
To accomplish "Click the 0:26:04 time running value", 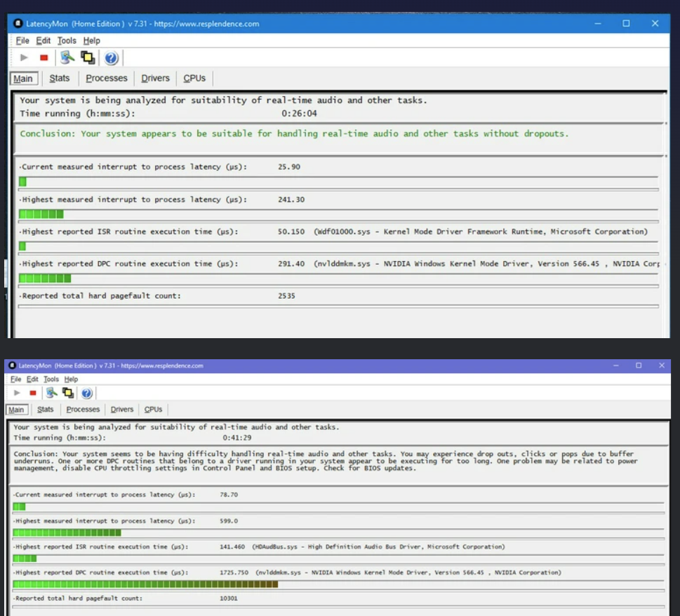I will [299, 114].
